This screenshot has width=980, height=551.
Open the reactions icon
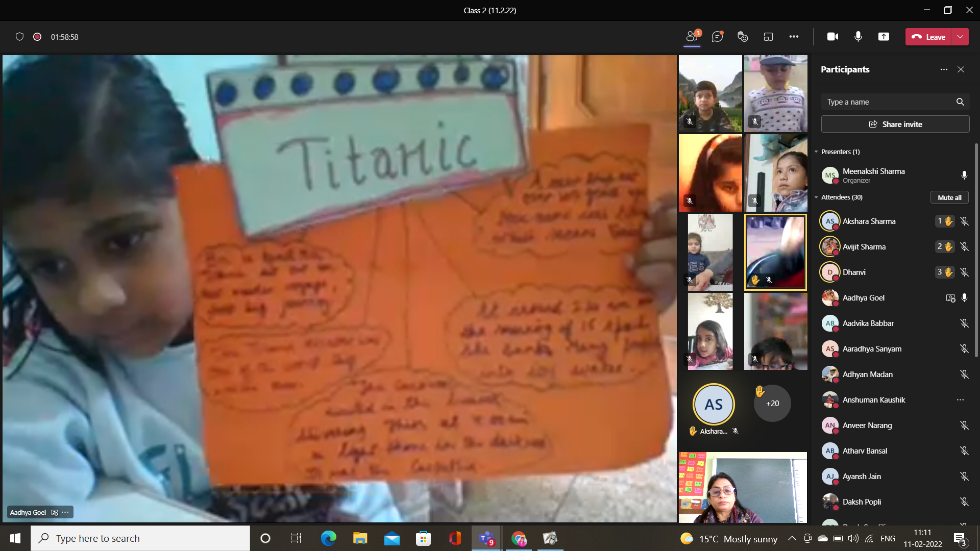tap(743, 37)
